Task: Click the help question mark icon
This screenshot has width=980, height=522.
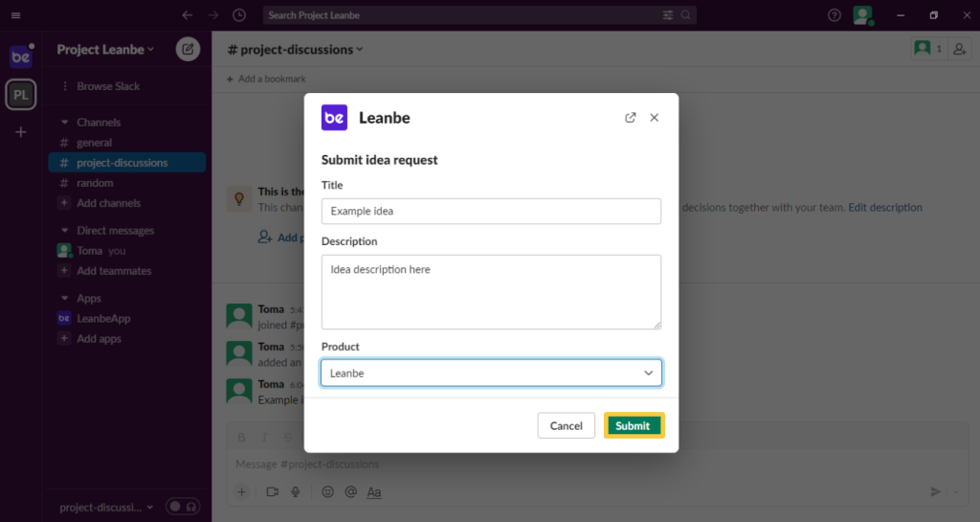Action: point(835,15)
